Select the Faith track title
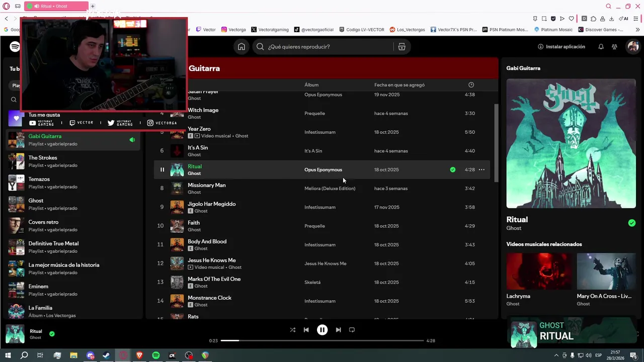644x362 pixels. coord(194,223)
